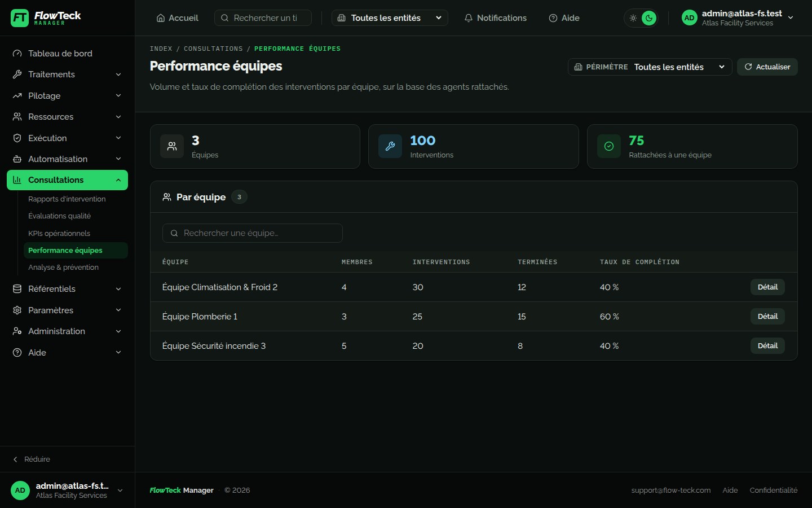
Task: Click the Rattachées card check icon
Action: 609,146
